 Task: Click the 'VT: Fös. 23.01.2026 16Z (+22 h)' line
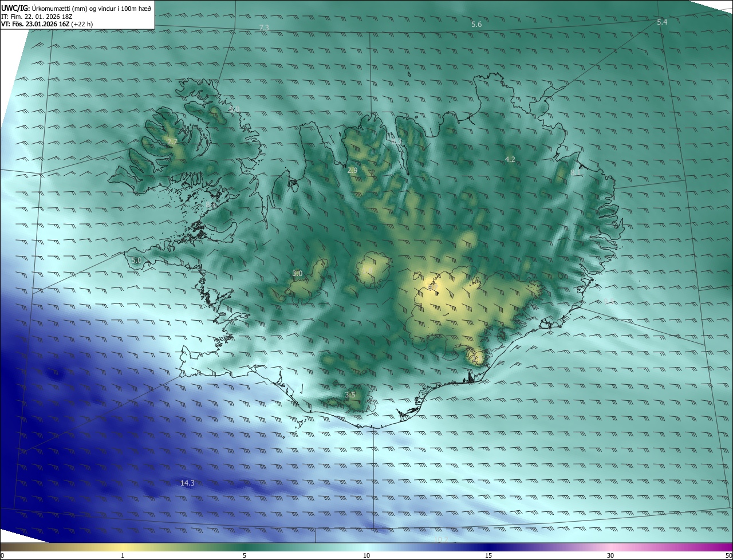coord(47,24)
